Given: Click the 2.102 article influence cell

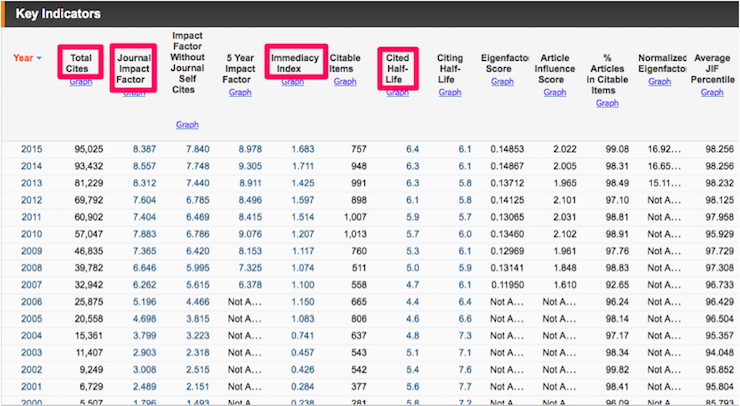Looking at the screenshot, I should [565, 234].
